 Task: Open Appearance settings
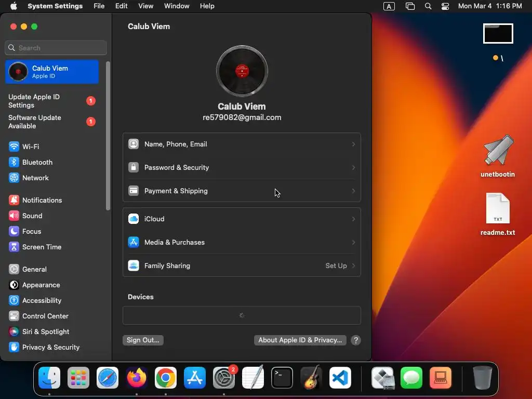tap(34, 285)
